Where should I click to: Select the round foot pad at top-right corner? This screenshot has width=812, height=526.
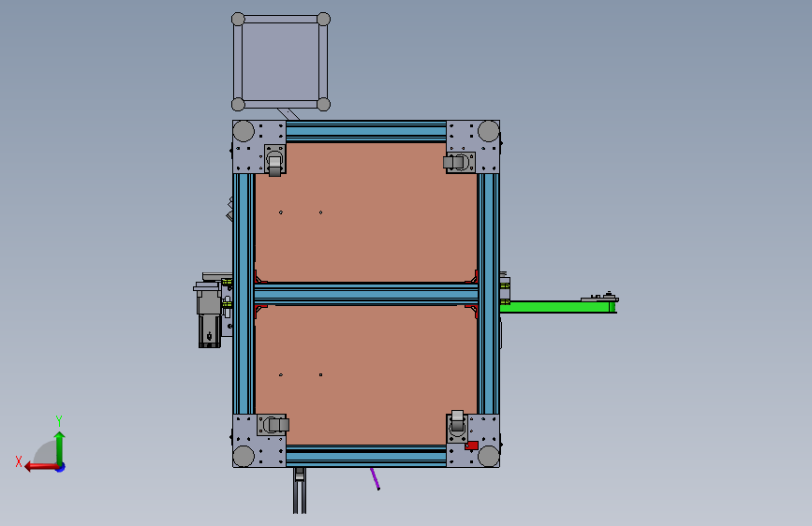(488, 131)
